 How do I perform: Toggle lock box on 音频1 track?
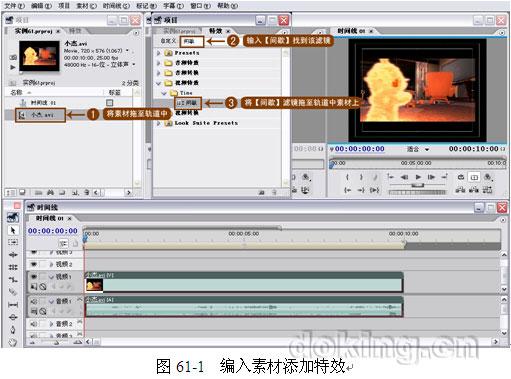[x=43, y=301]
